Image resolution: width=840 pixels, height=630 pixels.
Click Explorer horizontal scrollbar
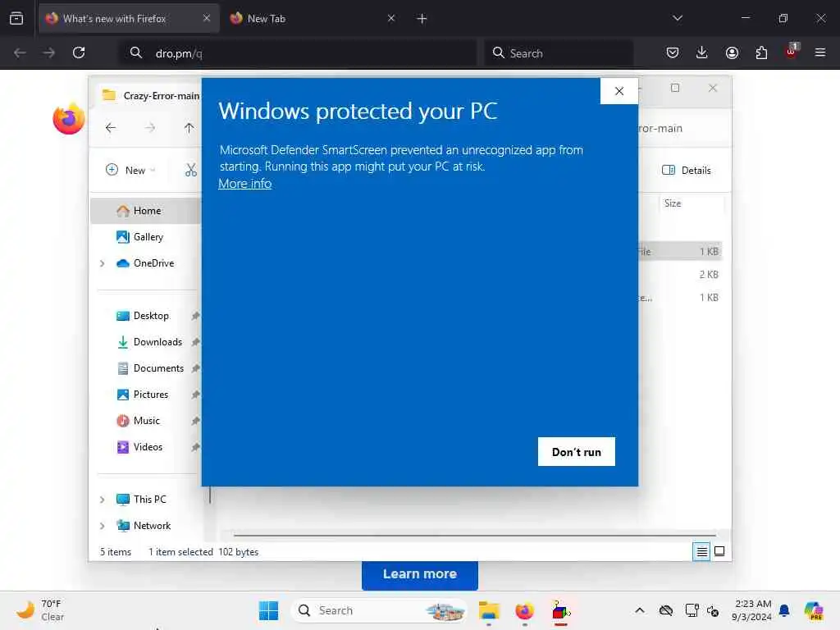tap(475, 535)
